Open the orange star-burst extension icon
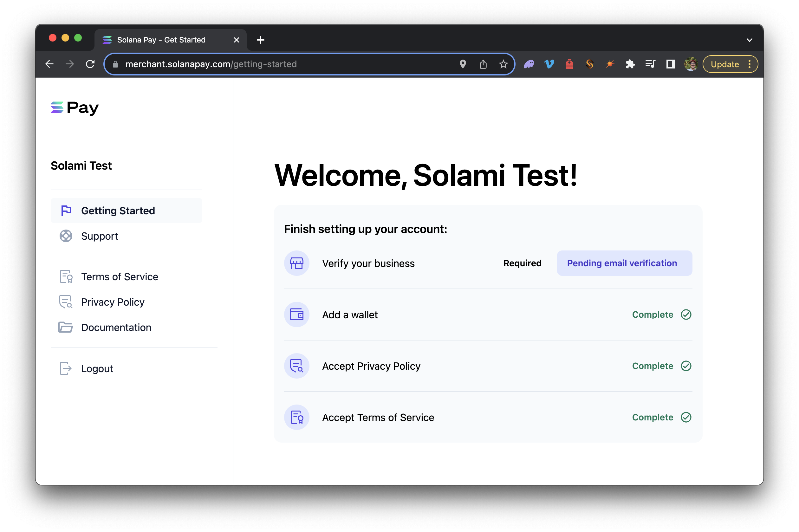 (x=610, y=64)
